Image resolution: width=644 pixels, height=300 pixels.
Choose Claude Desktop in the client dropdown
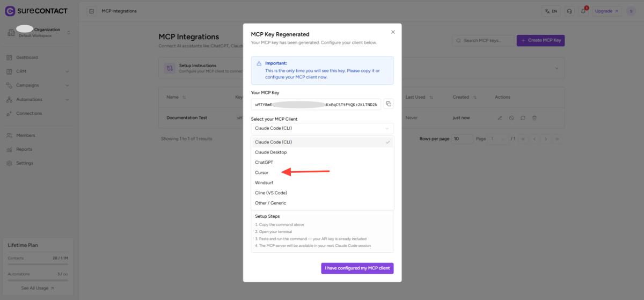coord(271,152)
